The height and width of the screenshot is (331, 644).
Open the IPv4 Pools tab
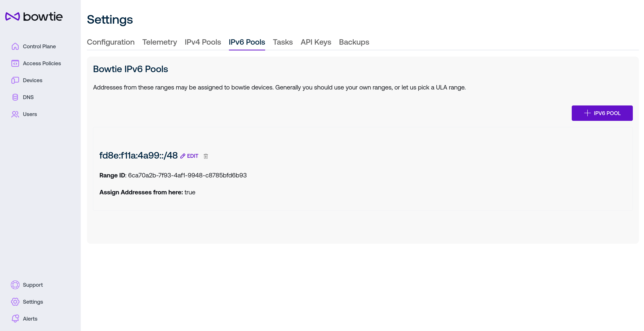(203, 42)
